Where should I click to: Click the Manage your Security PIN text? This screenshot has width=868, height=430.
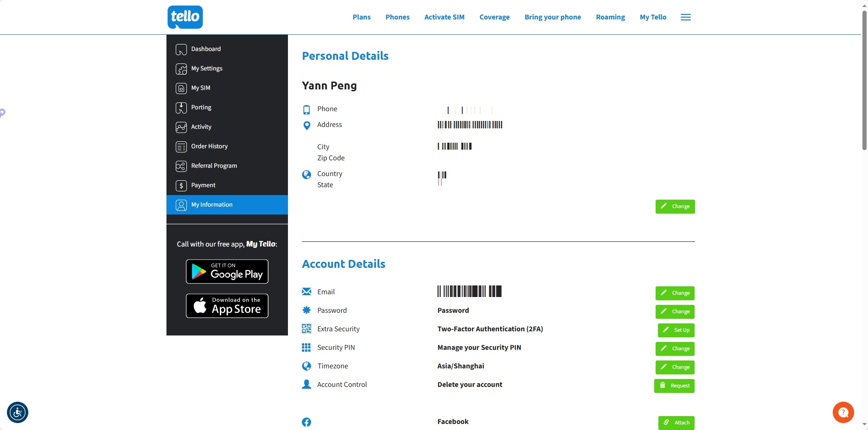[x=479, y=348]
